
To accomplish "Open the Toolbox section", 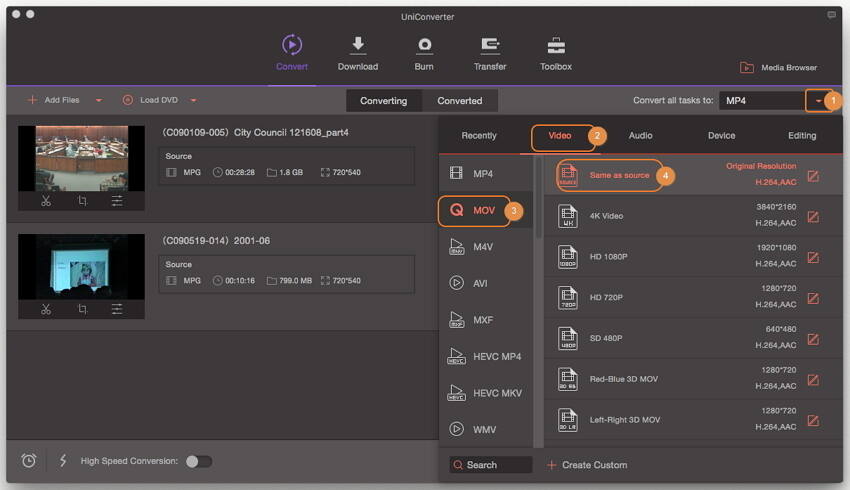I will 556,53.
